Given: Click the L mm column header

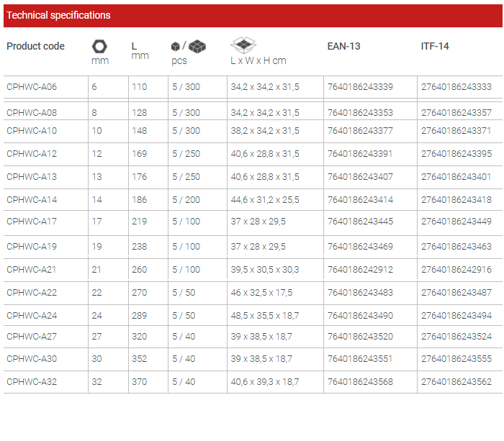Looking at the screenshot, I should (x=140, y=50).
